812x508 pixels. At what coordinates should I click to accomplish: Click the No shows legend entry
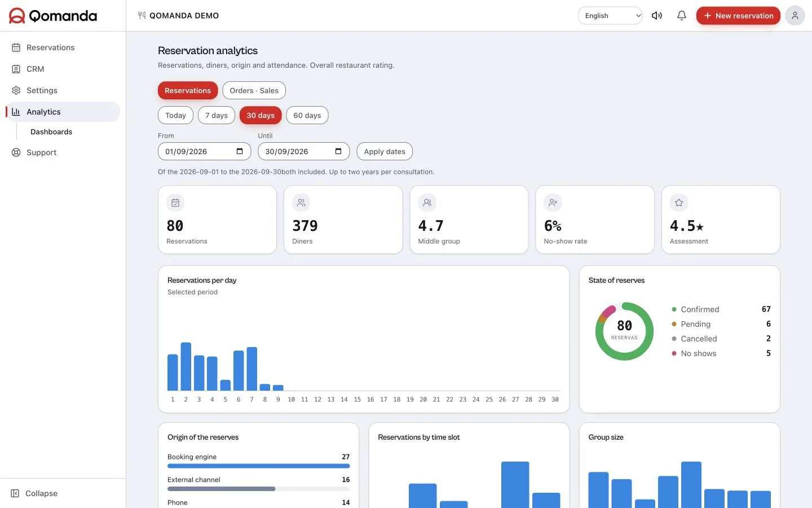click(x=721, y=353)
